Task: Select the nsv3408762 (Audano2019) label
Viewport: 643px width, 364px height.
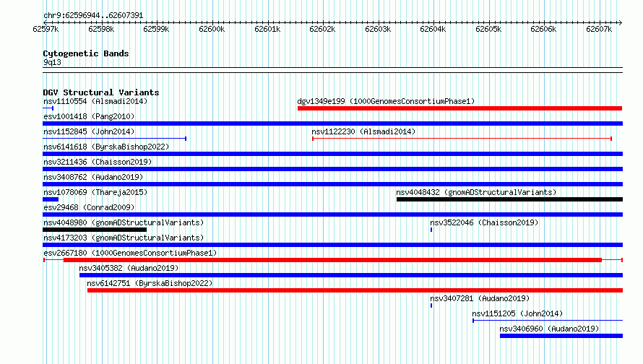Action: click(93, 177)
